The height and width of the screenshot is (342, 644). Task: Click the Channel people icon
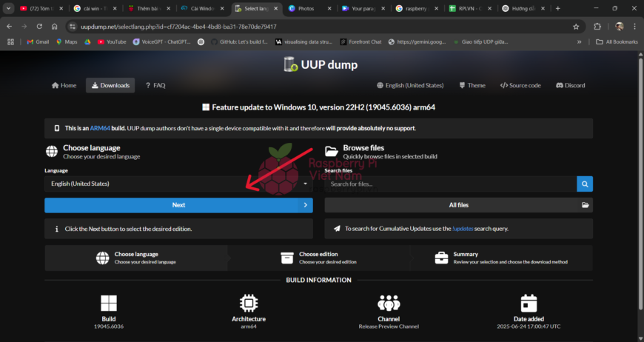pyautogui.click(x=389, y=303)
